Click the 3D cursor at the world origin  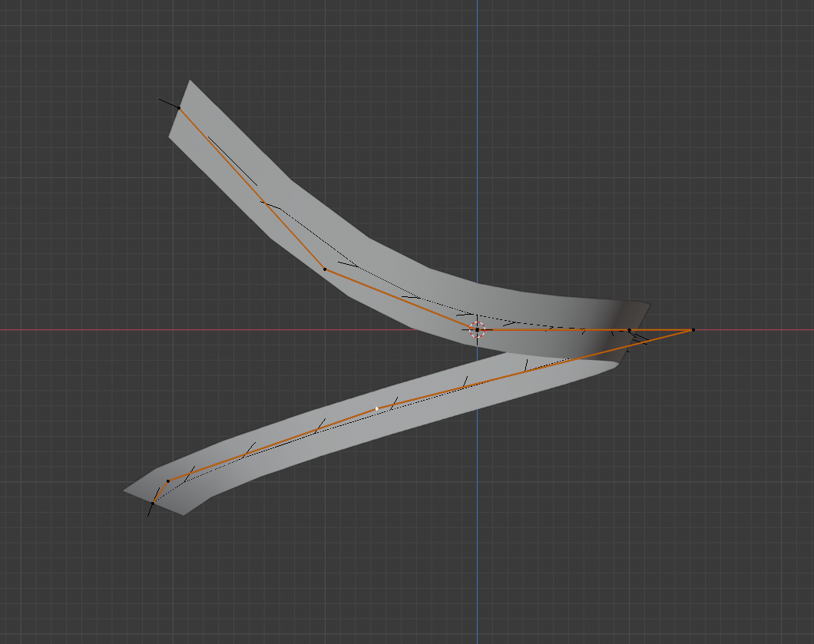click(477, 329)
